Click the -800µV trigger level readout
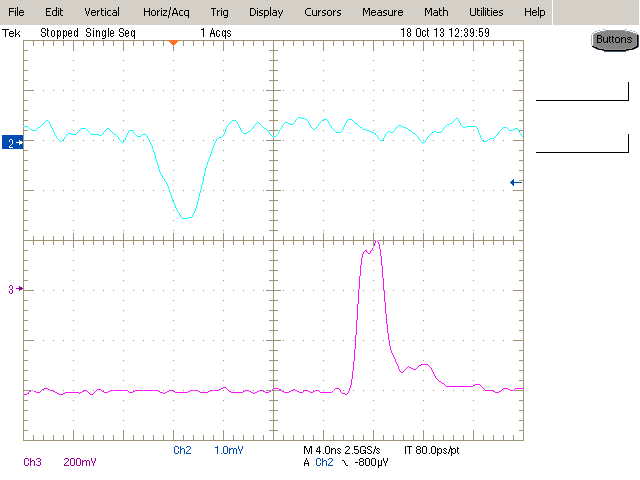The height and width of the screenshot is (480, 640). [x=371, y=462]
